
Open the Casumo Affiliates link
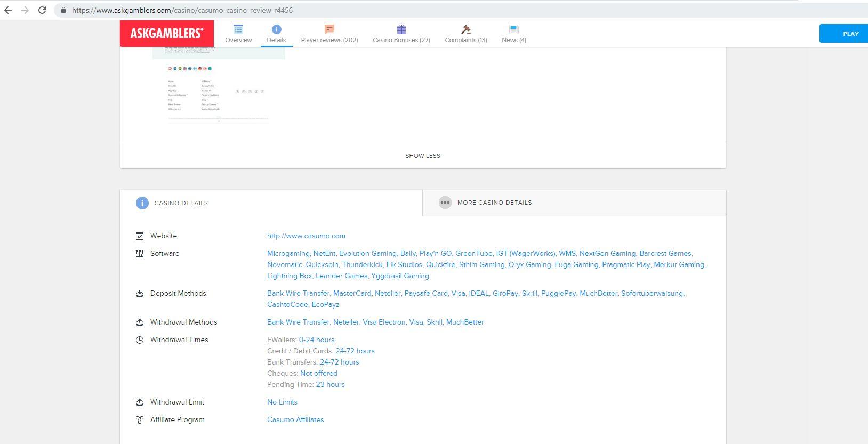coord(295,419)
